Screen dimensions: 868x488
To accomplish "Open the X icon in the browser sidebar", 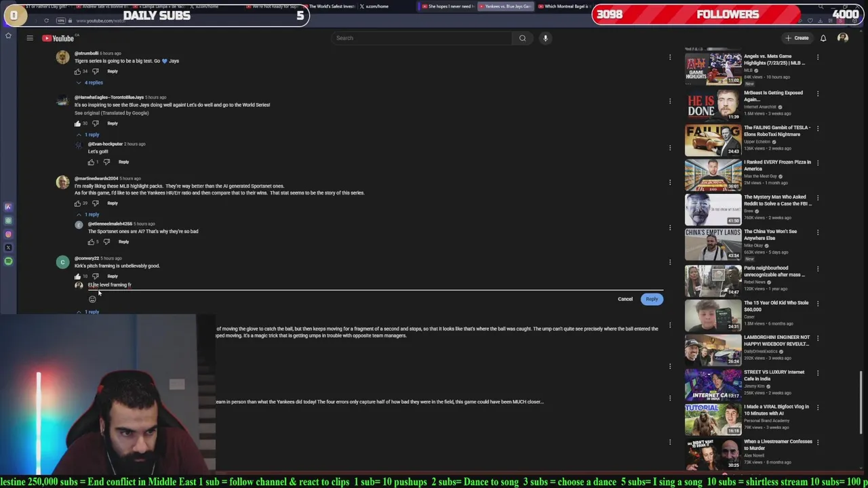I will click(8, 248).
